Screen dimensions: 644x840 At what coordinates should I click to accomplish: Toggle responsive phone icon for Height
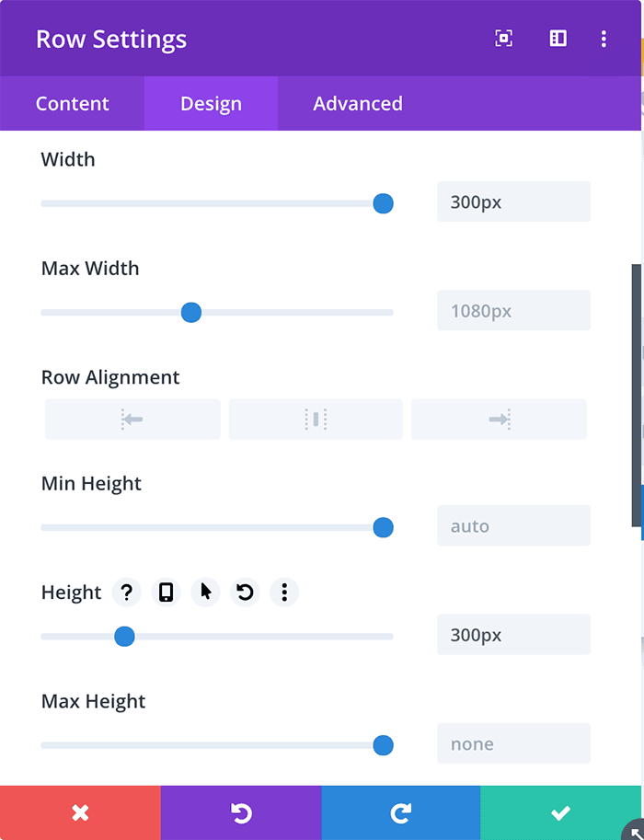pyautogui.click(x=167, y=592)
